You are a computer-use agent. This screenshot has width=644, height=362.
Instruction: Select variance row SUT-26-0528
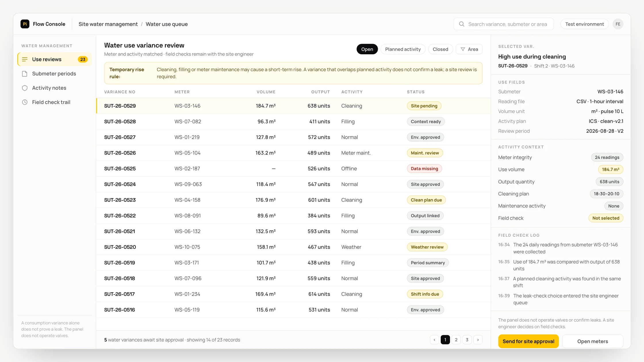tap(293, 122)
